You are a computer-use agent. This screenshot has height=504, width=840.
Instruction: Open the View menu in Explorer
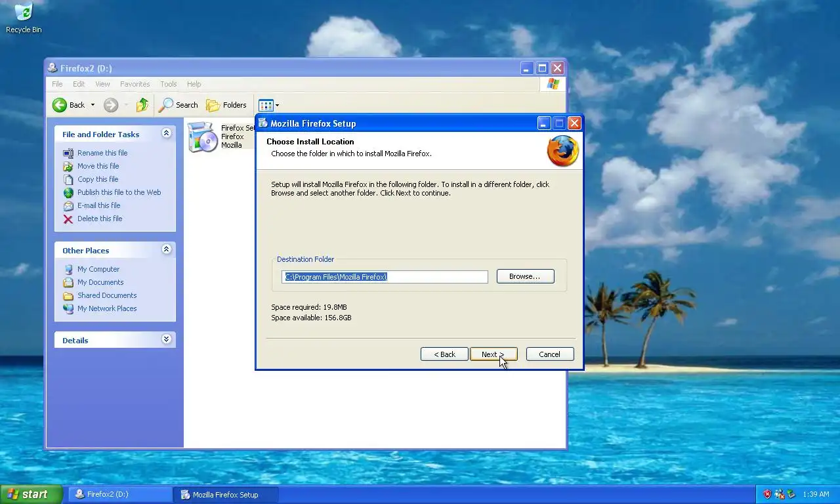[x=102, y=84]
